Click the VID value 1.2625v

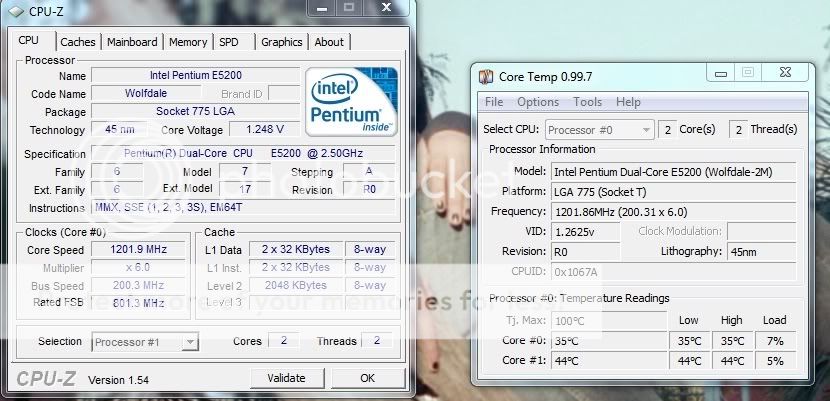(585, 232)
